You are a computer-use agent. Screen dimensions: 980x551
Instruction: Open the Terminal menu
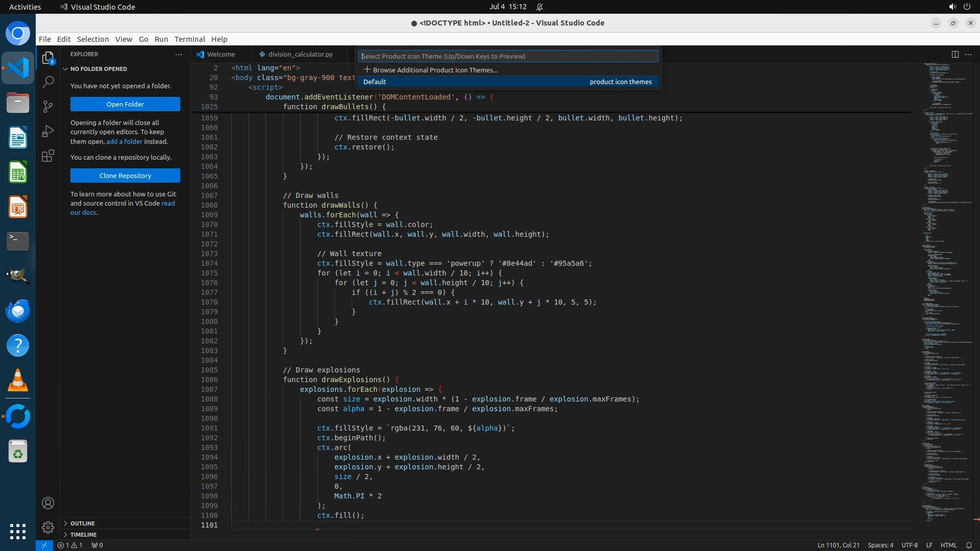[x=189, y=39]
